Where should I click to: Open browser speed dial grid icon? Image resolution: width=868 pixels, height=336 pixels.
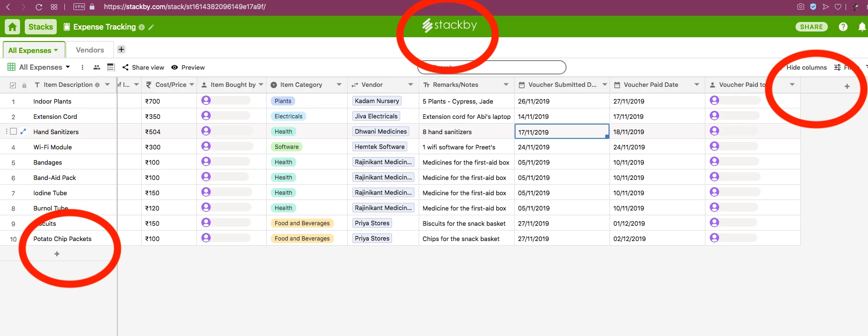pyautogui.click(x=54, y=7)
